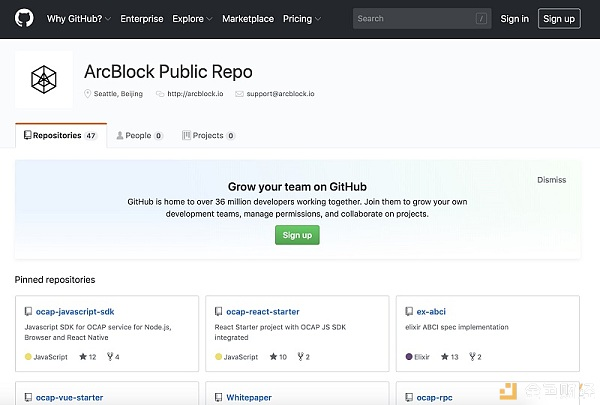
Task: Click the link icon next to arcblock.io
Action: point(160,94)
